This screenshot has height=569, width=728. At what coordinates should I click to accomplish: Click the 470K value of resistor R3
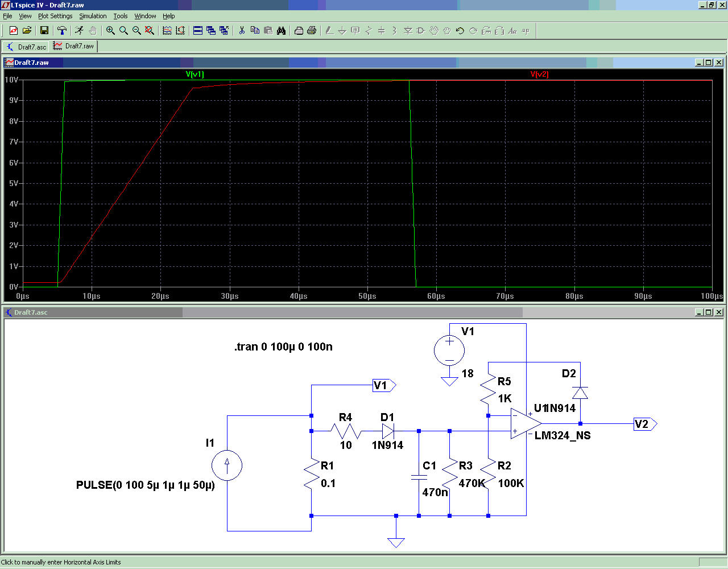(471, 483)
